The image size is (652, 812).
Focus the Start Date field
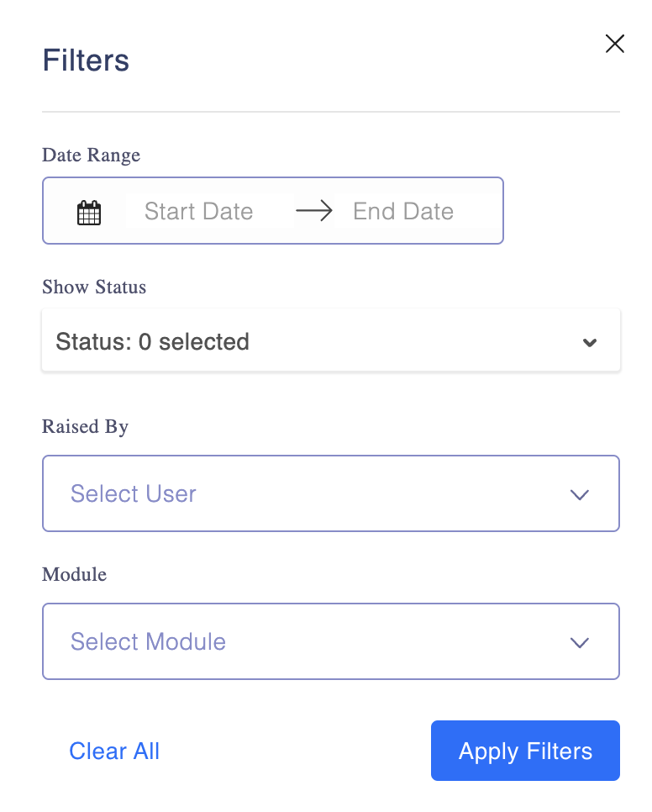[x=199, y=211]
